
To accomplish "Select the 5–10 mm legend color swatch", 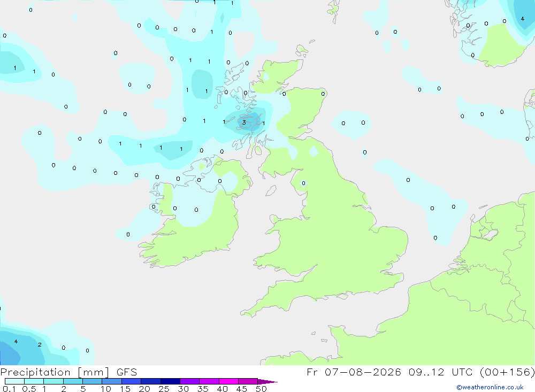I will (x=92, y=381).
